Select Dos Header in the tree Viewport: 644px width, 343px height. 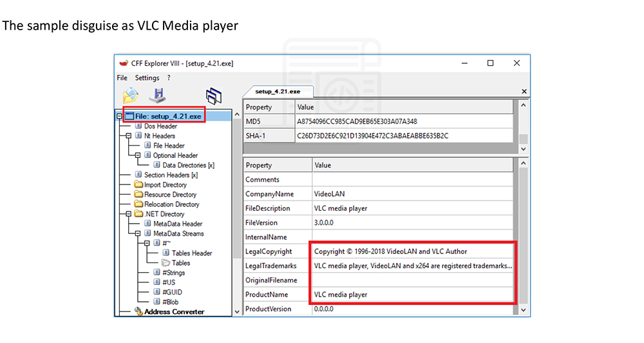160,126
